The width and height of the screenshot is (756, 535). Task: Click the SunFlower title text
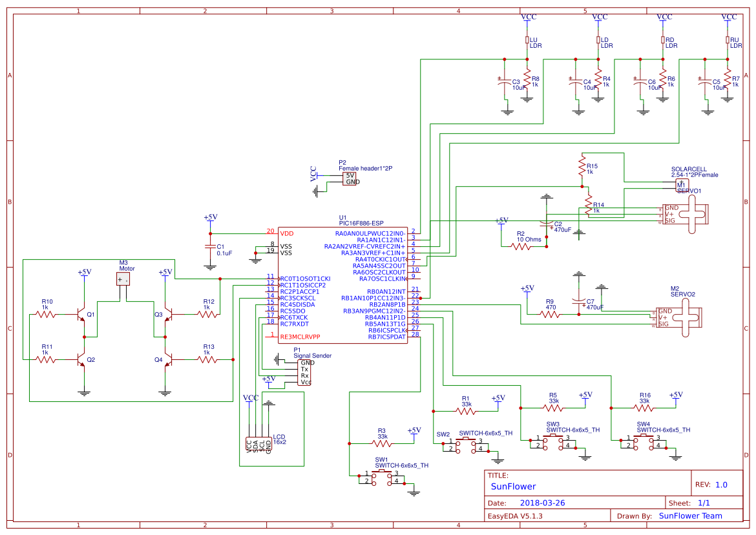click(514, 486)
